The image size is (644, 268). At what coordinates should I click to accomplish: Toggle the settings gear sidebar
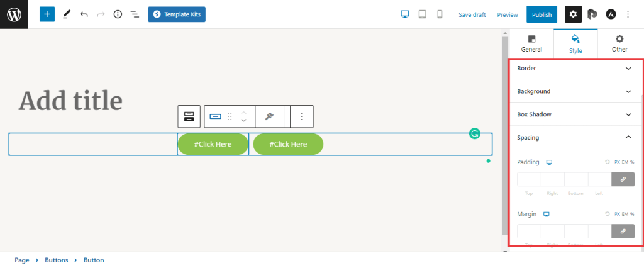pyautogui.click(x=573, y=14)
